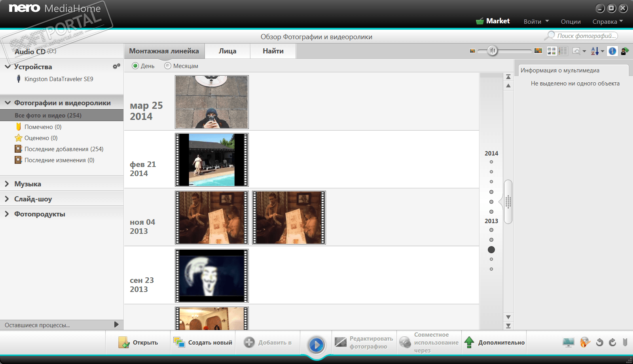633x364 pixels.
Task: Toggle the blue info panel icon
Action: 612,51
